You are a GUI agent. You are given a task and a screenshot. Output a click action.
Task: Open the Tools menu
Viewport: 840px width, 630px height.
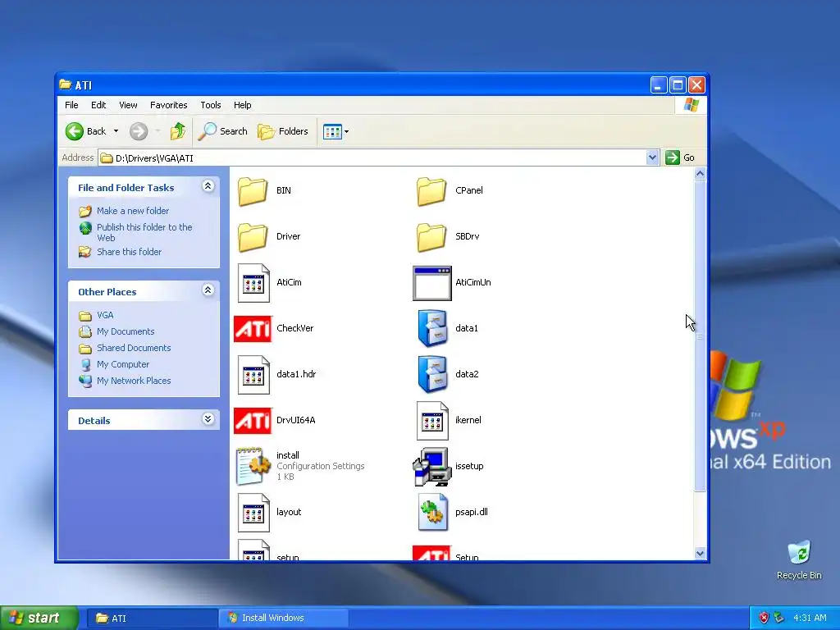tap(211, 105)
